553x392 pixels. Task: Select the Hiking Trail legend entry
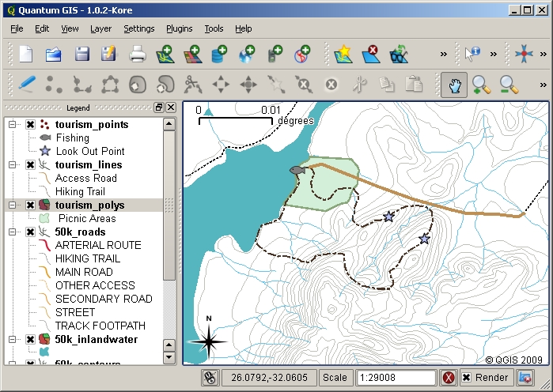pyautogui.click(x=80, y=191)
